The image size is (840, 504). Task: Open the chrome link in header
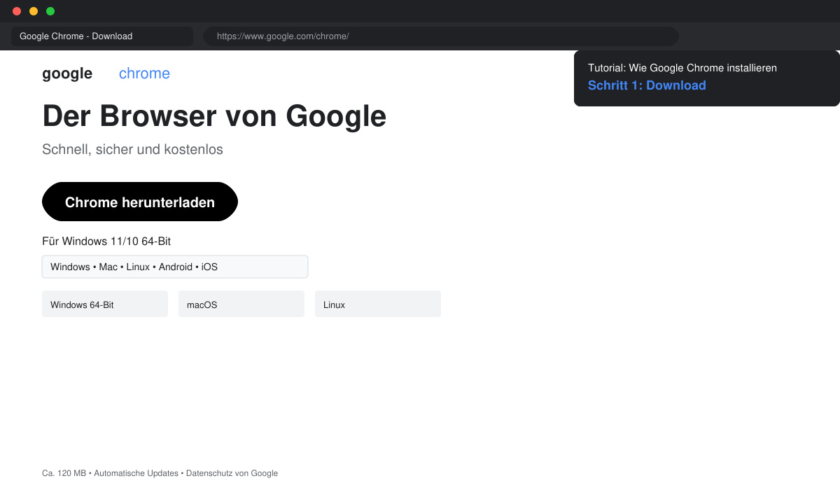(144, 73)
